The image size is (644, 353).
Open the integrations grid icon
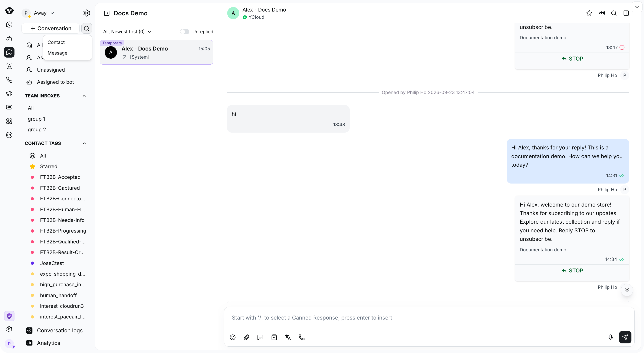[x=9, y=121]
